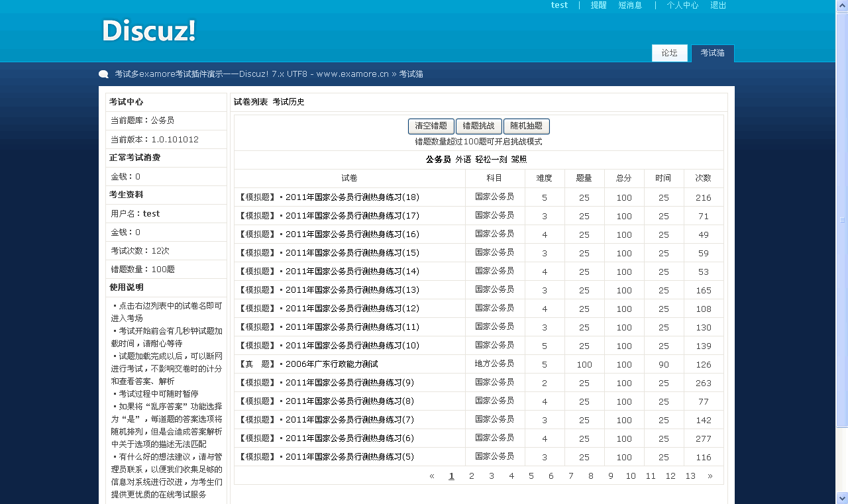The image size is (848, 504).
Task: Click the scrollbar down arrow
Action: (x=842, y=498)
